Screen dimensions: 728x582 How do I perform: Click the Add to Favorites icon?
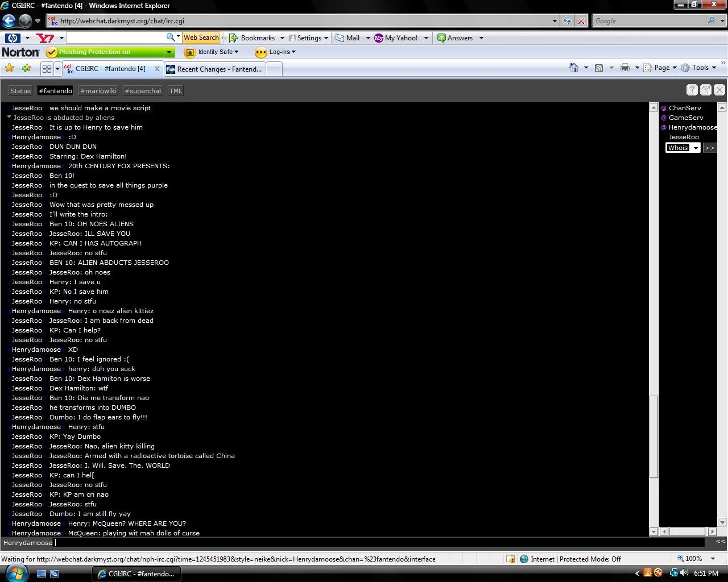26,68
